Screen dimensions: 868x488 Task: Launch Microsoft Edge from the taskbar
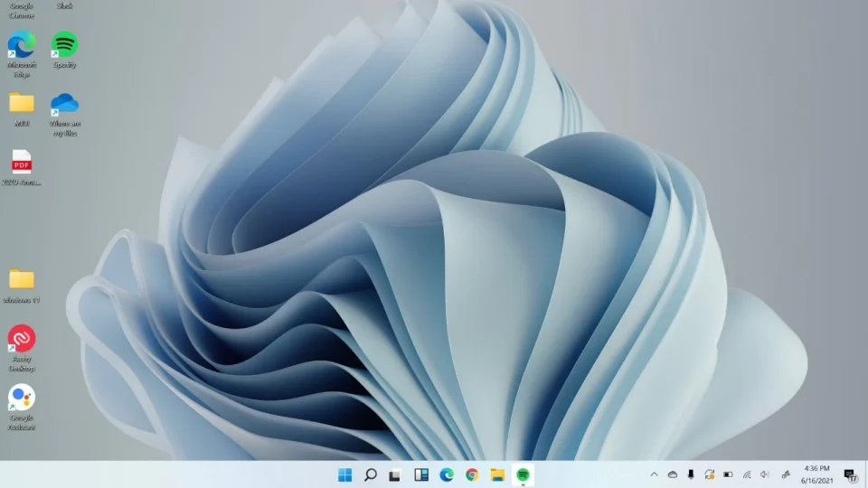coord(446,474)
